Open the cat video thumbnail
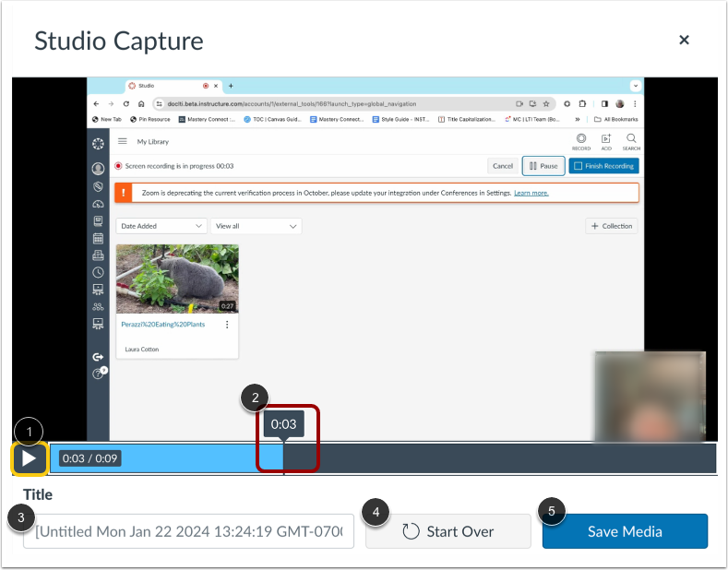Viewport: 728px width, 570px height. [177, 279]
